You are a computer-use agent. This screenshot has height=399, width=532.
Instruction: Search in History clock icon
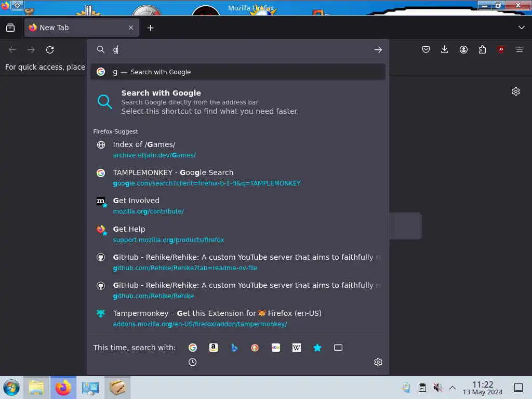pos(192,362)
